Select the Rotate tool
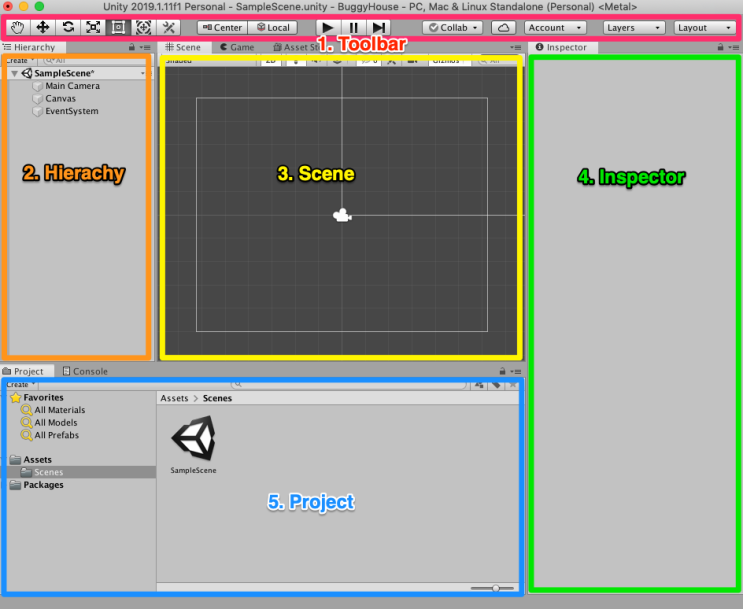This screenshot has width=743, height=609. coord(68,28)
